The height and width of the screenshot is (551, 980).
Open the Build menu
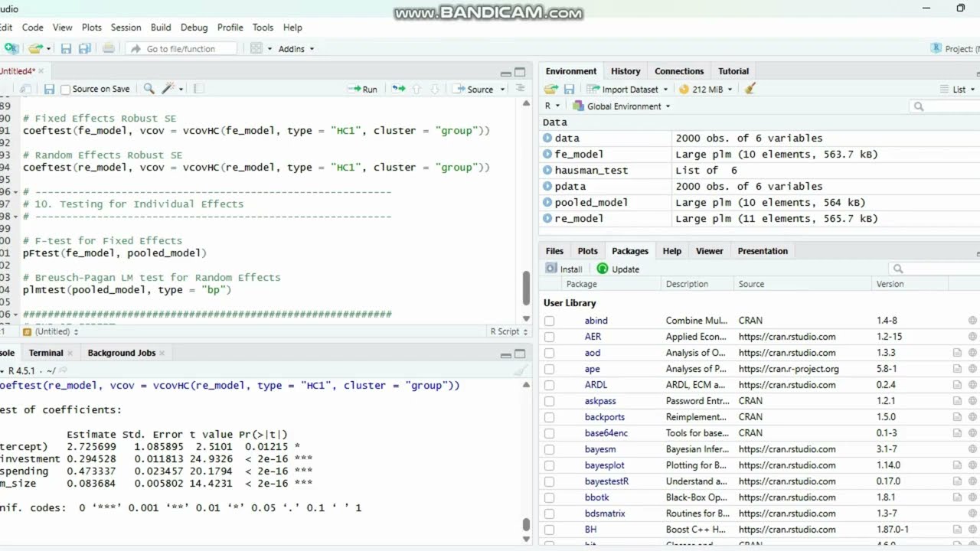[161, 27]
